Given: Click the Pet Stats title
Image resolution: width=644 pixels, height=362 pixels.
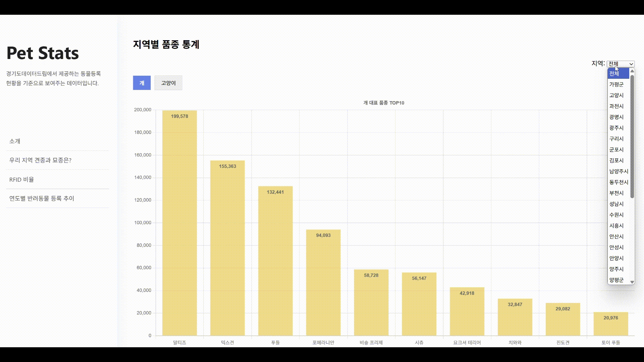Looking at the screenshot, I should (43, 53).
